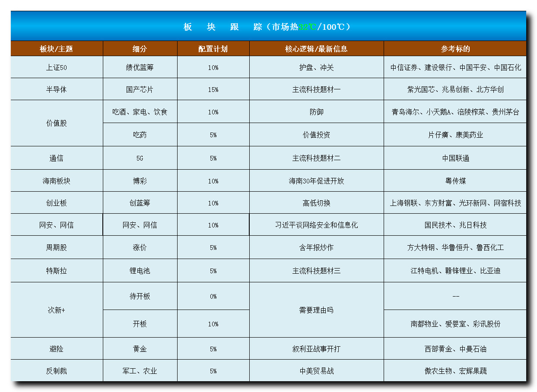Image resolution: width=537 pixels, height=392 pixels.
Task: Click the 方大特钢、华鲁恒升、鲁西化工 cell
Action: (455, 247)
